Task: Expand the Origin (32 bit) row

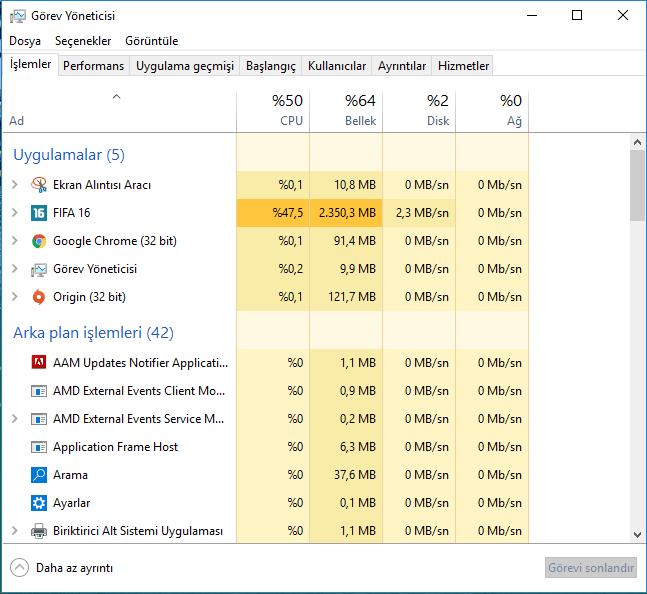Action: [x=15, y=297]
